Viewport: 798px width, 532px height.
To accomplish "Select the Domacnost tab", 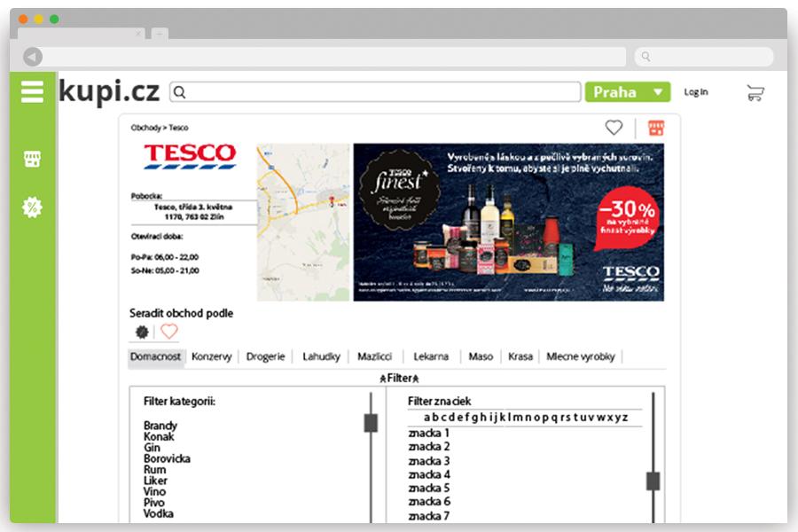I will coord(155,356).
